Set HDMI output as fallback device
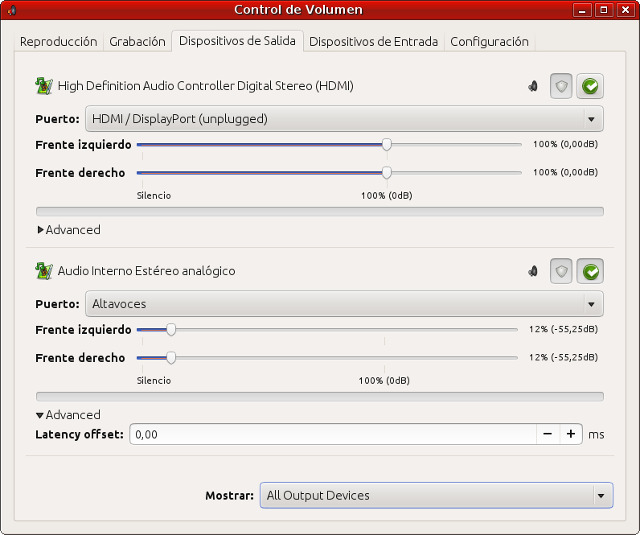This screenshot has height=535, width=640. click(591, 86)
